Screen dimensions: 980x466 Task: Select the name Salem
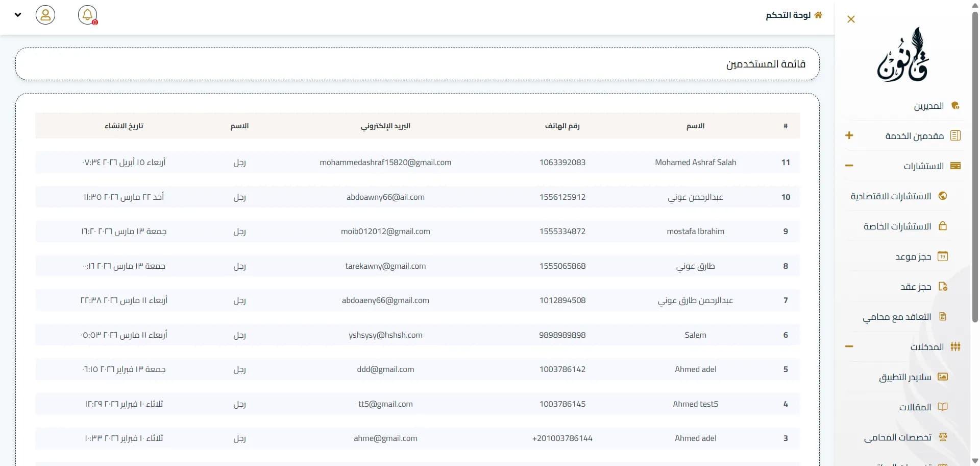695,335
